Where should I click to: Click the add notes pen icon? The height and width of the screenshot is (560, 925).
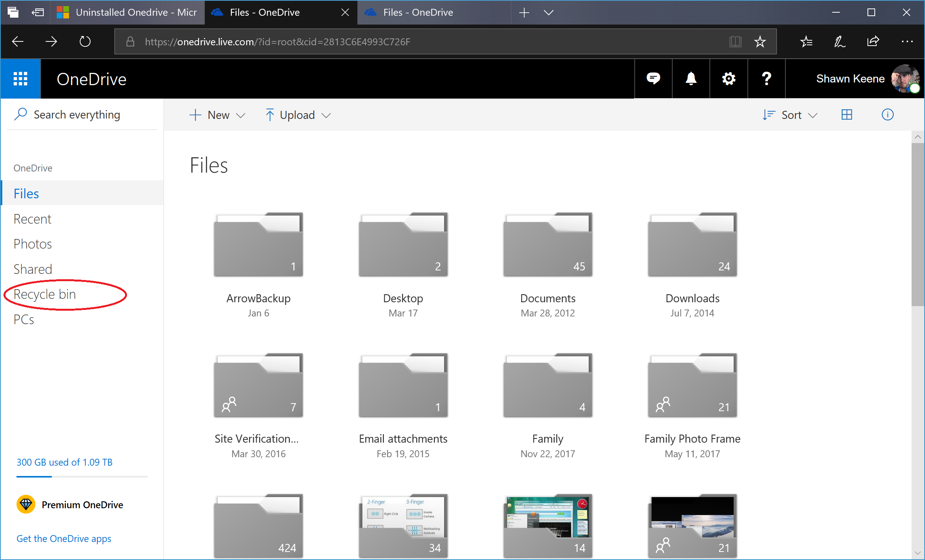[x=839, y=41]
